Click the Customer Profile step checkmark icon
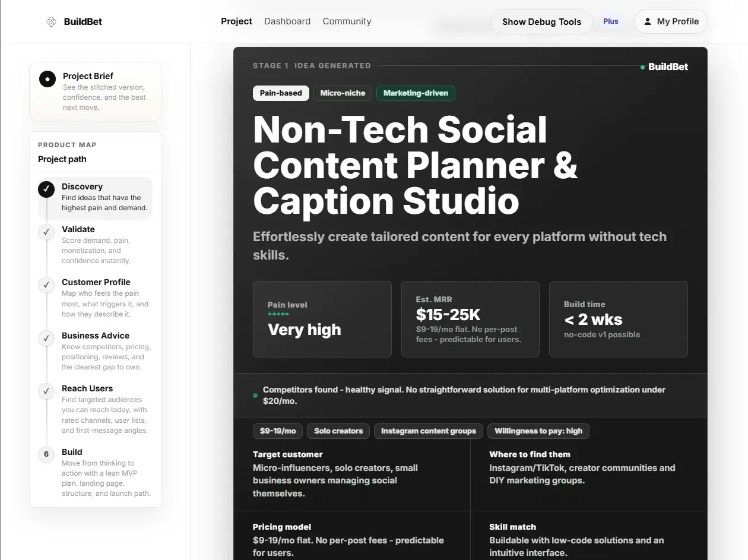 46,285
